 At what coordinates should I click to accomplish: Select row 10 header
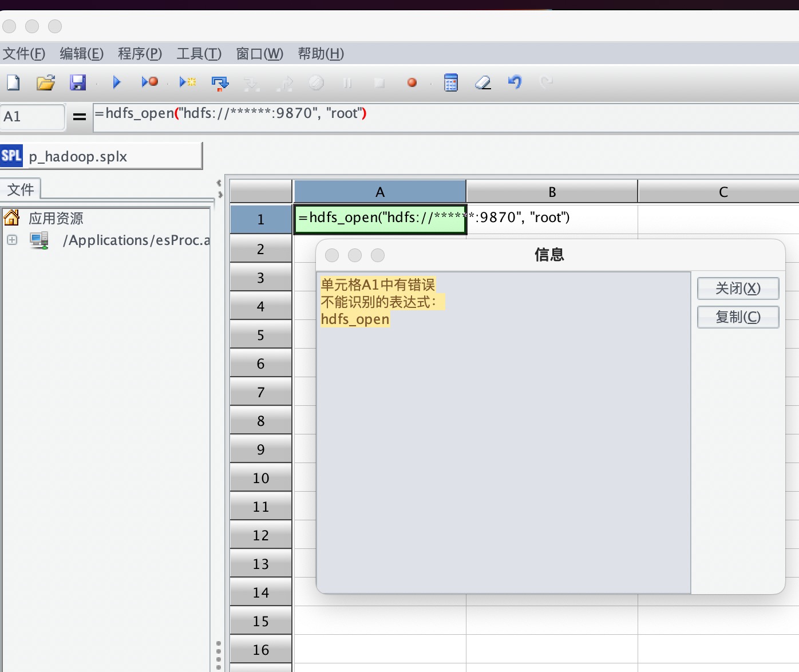tap(261, 477)
